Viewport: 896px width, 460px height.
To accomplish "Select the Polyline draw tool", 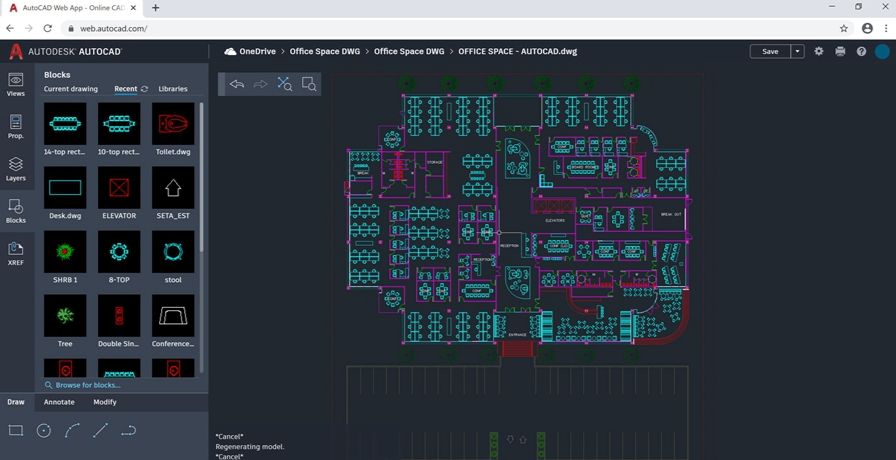I will click(x=129, y=430).
